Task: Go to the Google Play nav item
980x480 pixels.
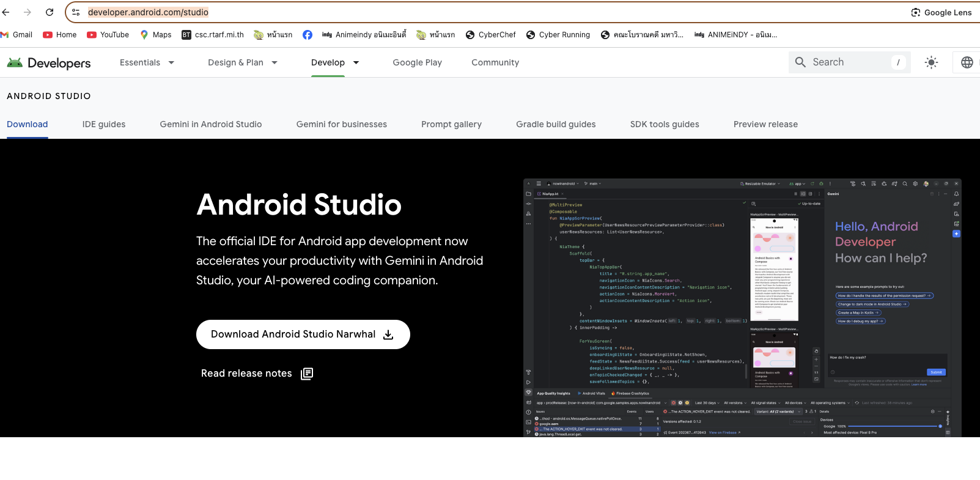Action: [417, 62]
